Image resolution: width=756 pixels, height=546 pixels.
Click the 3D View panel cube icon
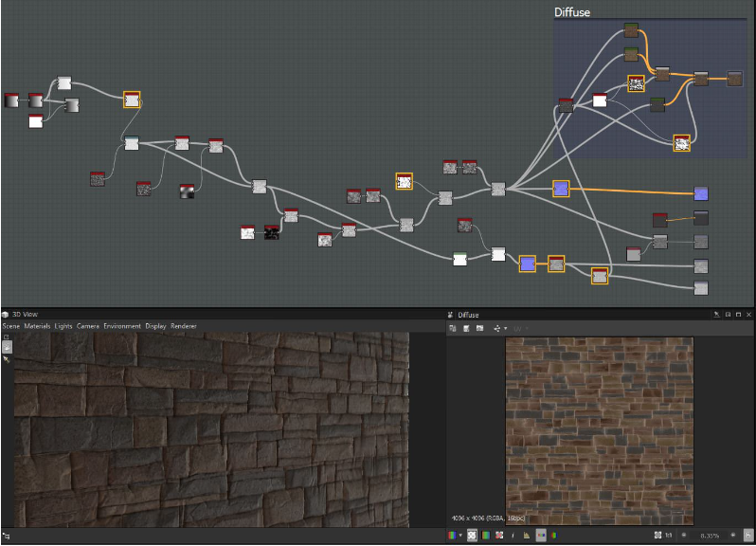click(6, 314)
